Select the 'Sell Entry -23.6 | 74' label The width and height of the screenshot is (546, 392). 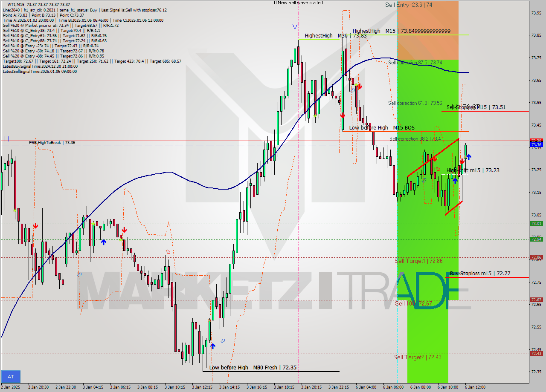(408, 5)
